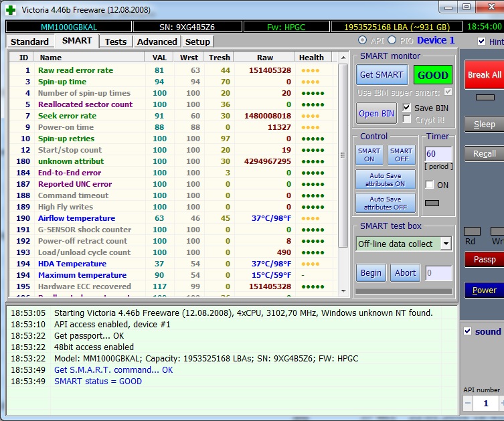Go to the Setup tab

197,41
